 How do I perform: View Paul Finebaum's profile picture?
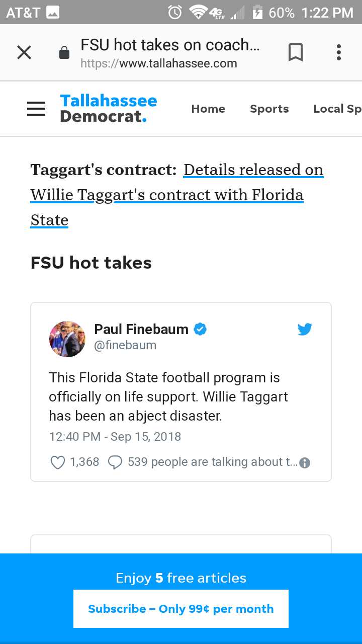(x=67, y=339)
